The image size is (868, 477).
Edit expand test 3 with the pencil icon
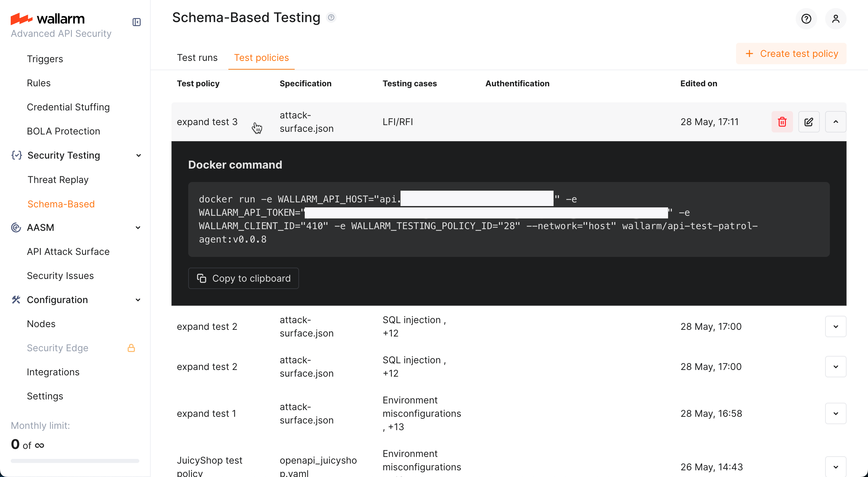click(809, 122)
